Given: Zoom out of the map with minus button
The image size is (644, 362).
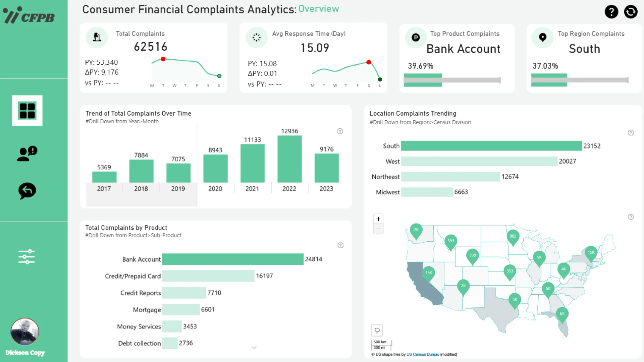Looking at the screenshot, I should point(378,229).
